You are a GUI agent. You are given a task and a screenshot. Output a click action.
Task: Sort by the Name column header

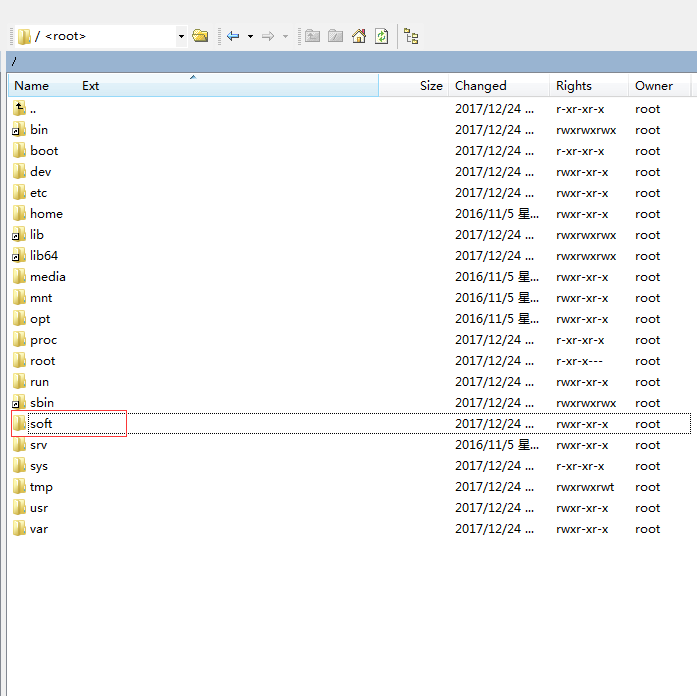pyautogui.click(x=32, y=86)
